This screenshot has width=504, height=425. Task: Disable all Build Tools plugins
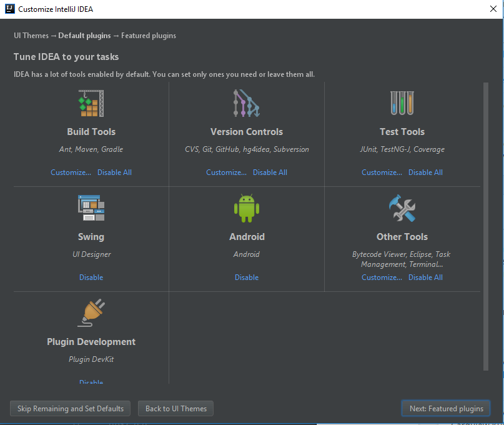click(x=114, y=172)
